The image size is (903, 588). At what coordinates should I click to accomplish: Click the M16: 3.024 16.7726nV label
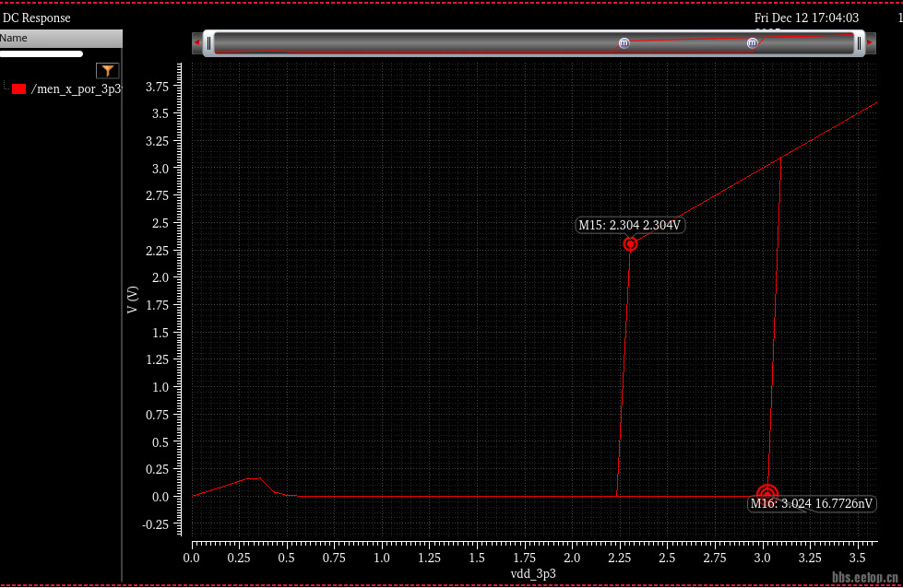pos(812,504)
